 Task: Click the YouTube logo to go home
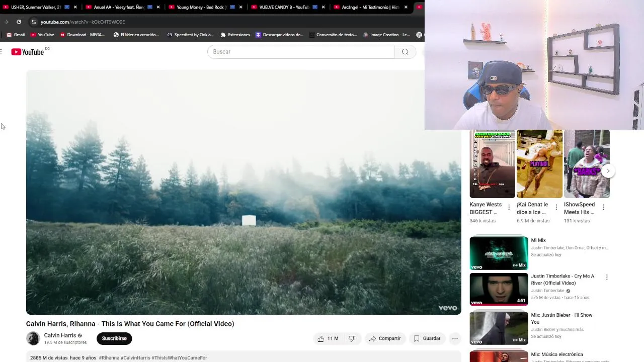tap(28, 52)
